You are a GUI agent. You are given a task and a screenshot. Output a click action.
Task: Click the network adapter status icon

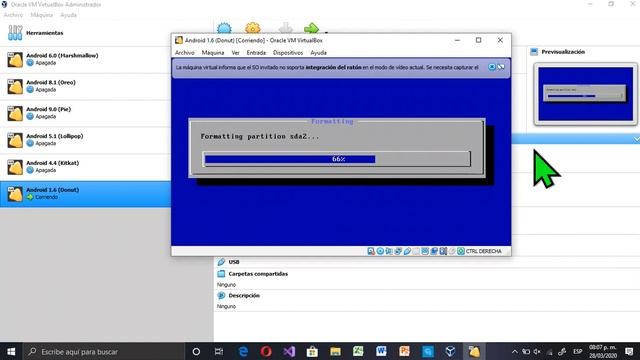click(398, 251)
